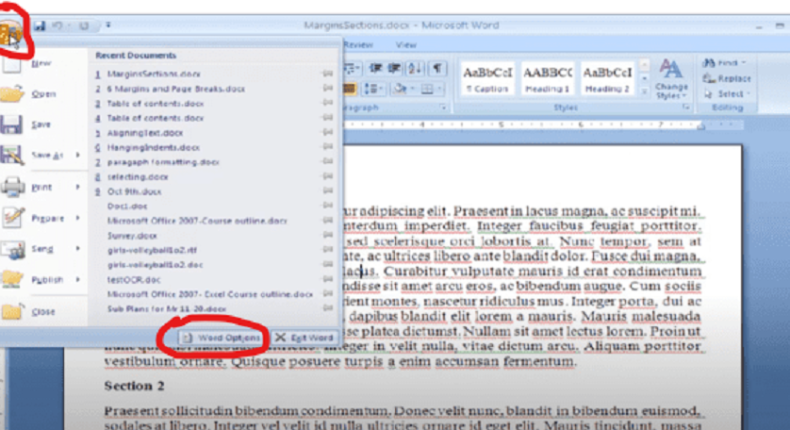This screenshot has width=790, height=430.
Task: Expand the Publish submenu arrow
Action: (x=78, y=279)
